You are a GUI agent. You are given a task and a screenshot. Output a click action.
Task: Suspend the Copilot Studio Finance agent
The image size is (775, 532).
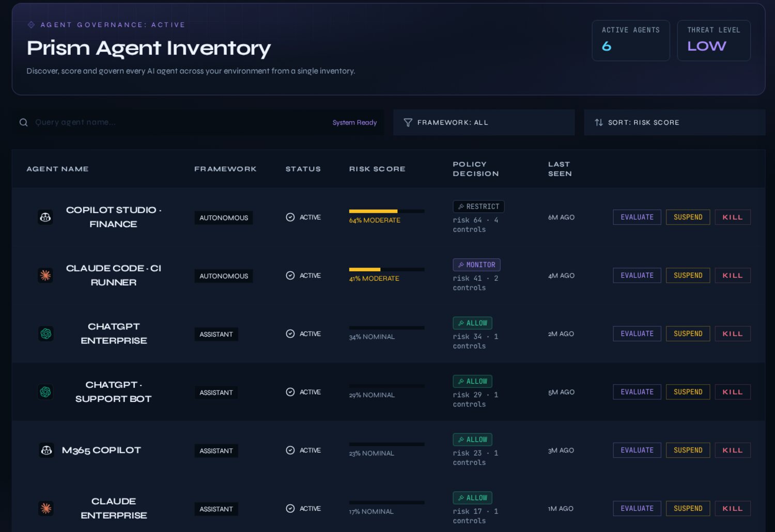click(688, 217)
